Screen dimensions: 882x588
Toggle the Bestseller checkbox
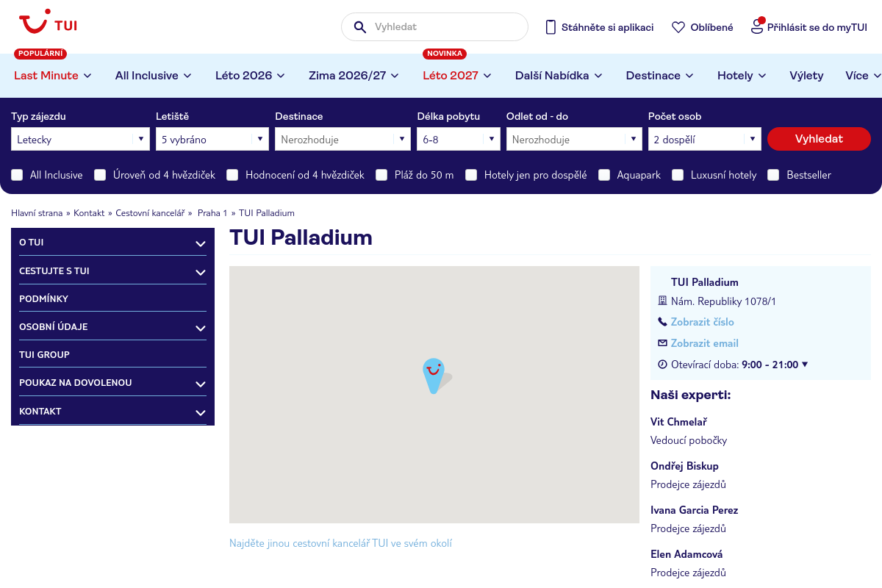click(773, 175)
